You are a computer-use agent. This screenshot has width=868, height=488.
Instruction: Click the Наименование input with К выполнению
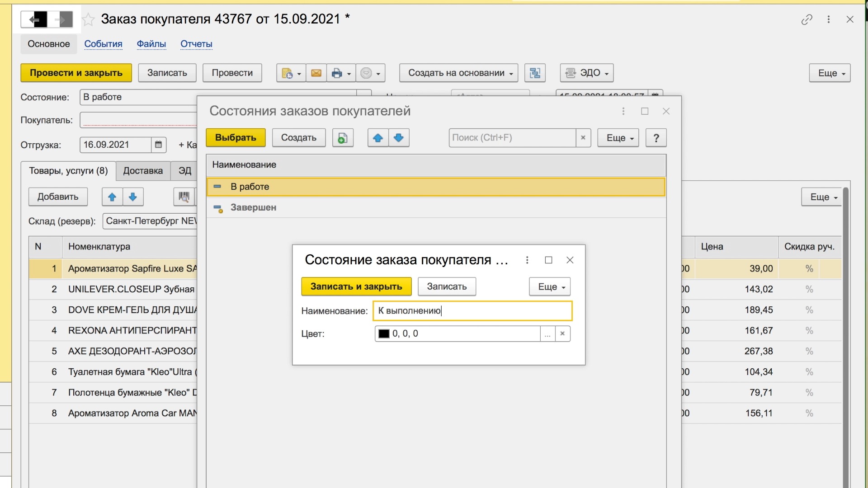tap(472, 311)
